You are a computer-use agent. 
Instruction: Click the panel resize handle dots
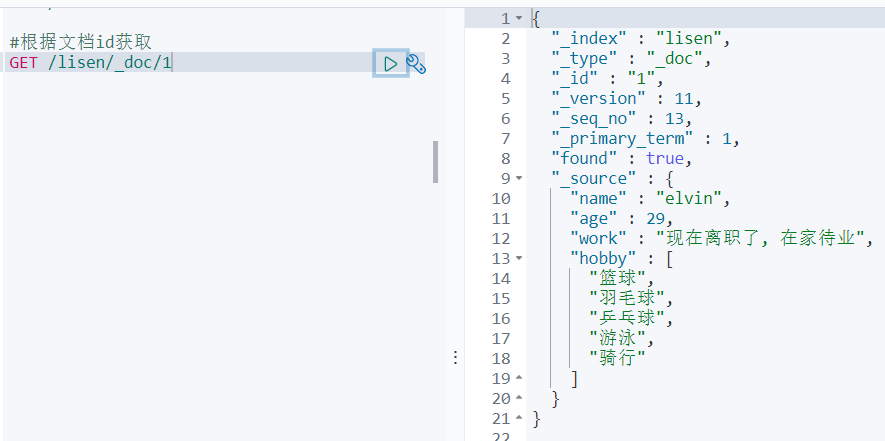pyautogui.click(x=455, y=357)
